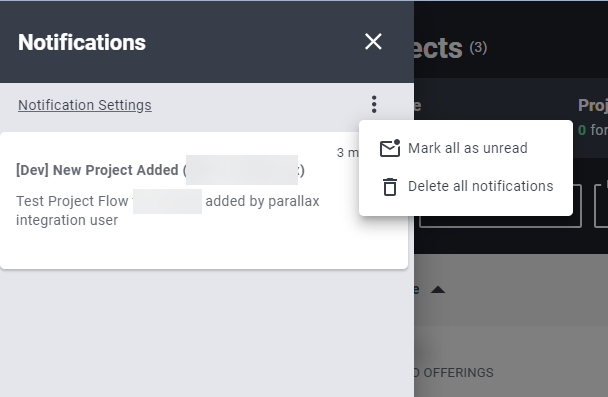Close the Notifications panel with the X
Screen dimensions: 608x397
(373, 41)
